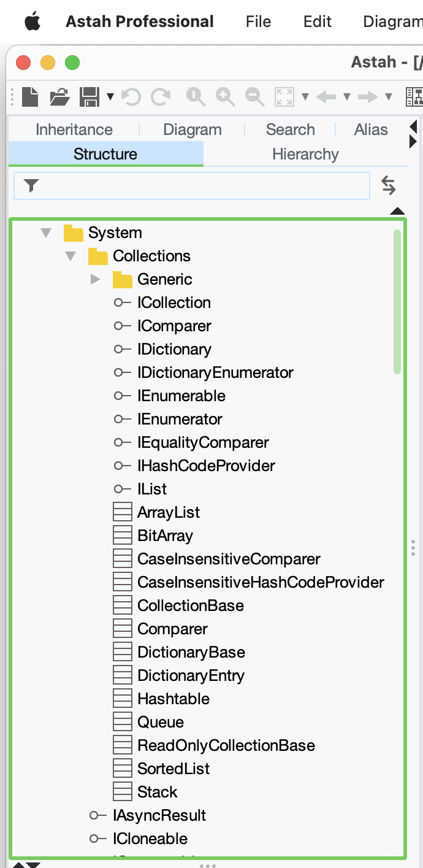
Task: Collapse the System folder tree node
Action: coord(46,233)
